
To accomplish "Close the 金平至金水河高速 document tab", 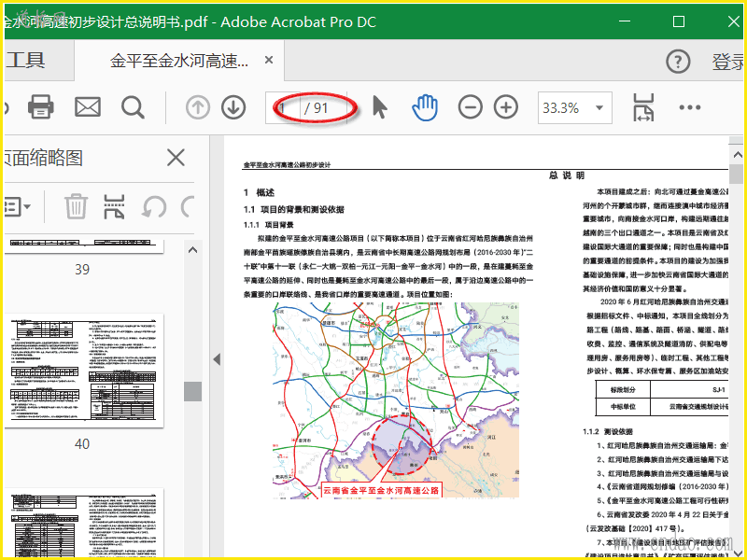I will point(269,60).
